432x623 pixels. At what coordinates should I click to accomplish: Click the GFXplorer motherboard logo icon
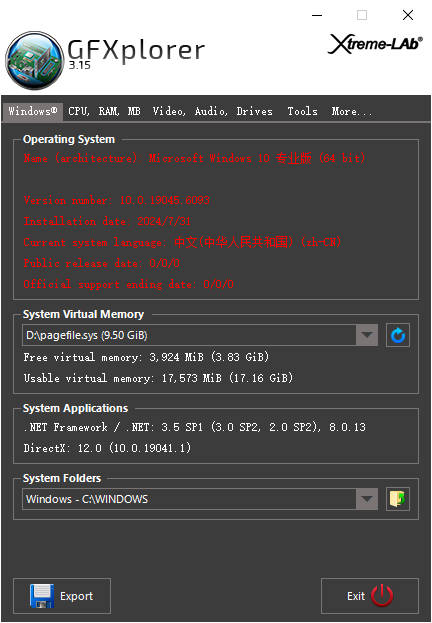tap(35, 60)
